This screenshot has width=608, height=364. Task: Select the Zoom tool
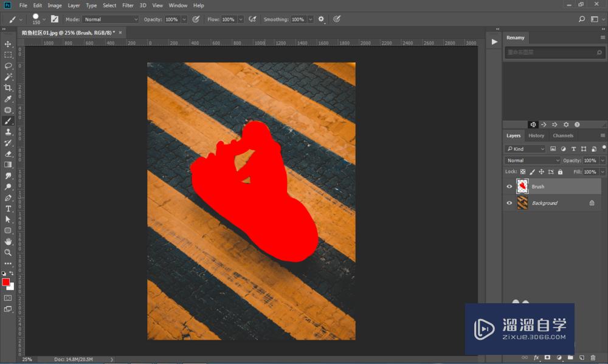(8, 252)
